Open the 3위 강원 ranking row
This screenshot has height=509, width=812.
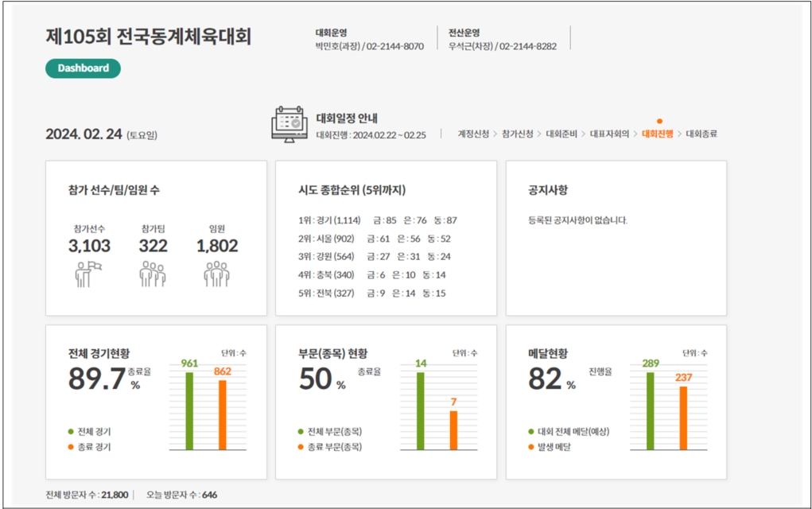click(372, 257)
